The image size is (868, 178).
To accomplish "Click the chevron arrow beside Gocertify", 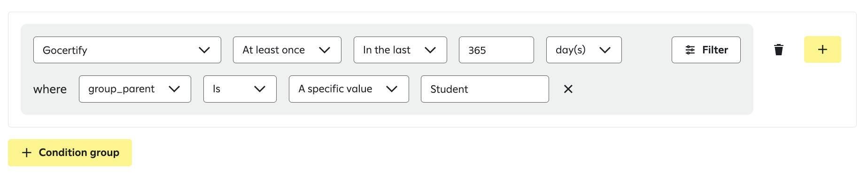I will 204,50.
